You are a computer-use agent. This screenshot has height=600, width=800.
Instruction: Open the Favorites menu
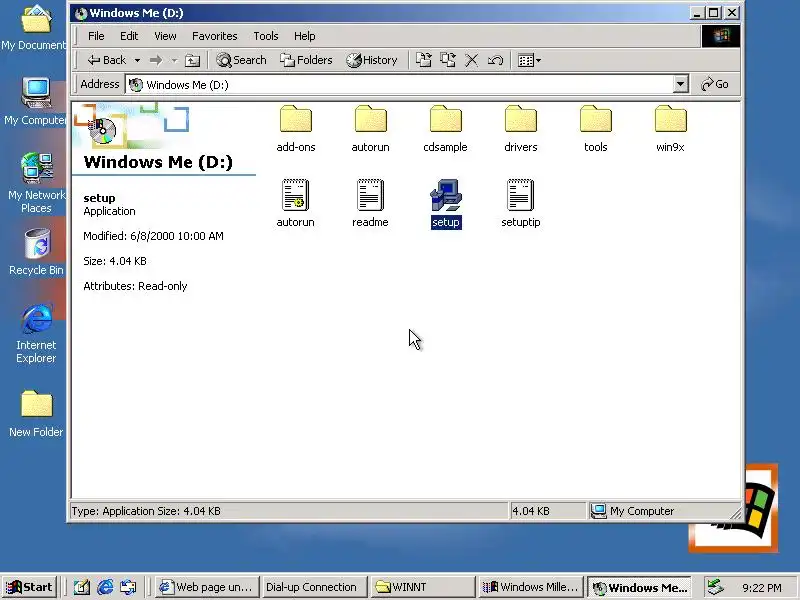215,36
